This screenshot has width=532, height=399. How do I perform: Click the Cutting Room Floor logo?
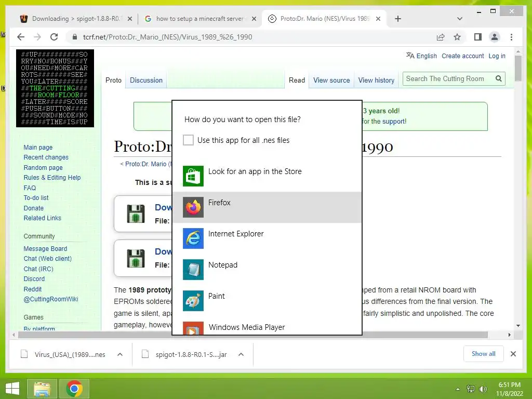[55, 88]
